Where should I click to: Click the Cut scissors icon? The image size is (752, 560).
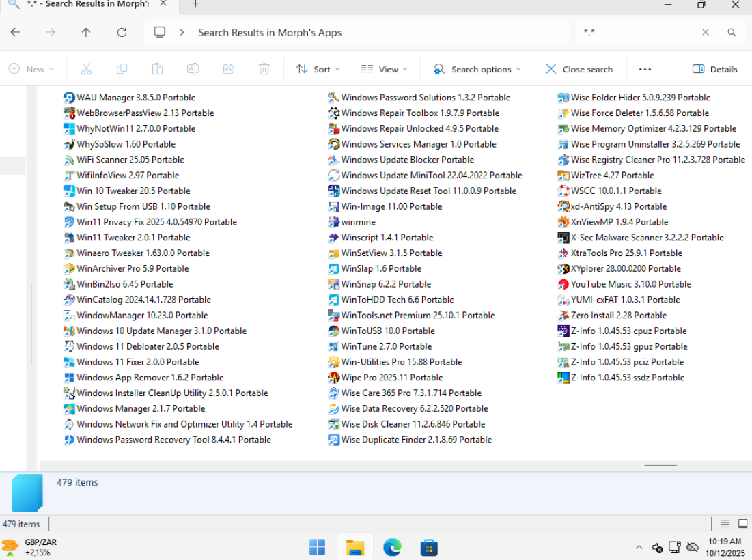click(86, 69)
